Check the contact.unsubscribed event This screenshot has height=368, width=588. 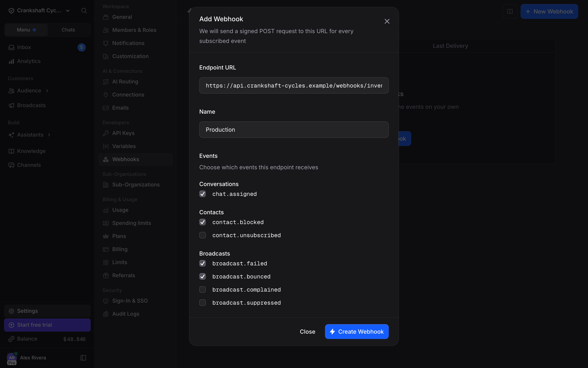pos(202,235)
